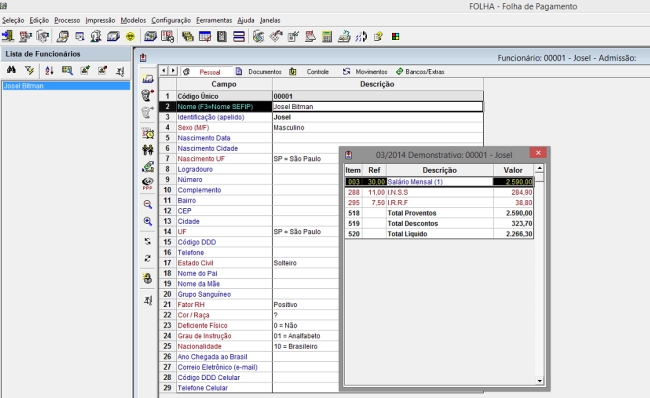Click the Demonstrativo scrollbar up arrow
Viewport: 650px width, 398px height.
coord(539,169)
